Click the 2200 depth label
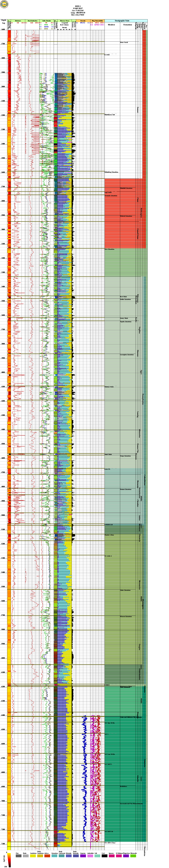 coord(3,115)
